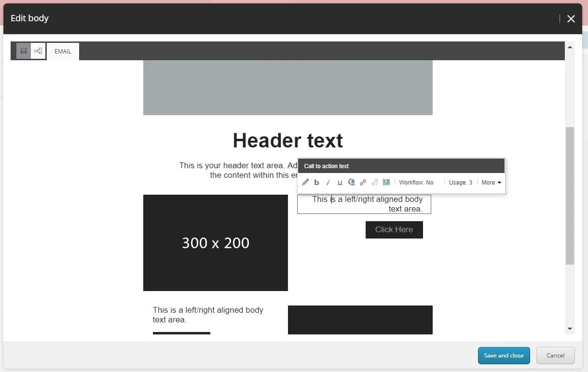Click the scrollbar up arrow
Screen dimensions: 588x372
tap(570, 46)
